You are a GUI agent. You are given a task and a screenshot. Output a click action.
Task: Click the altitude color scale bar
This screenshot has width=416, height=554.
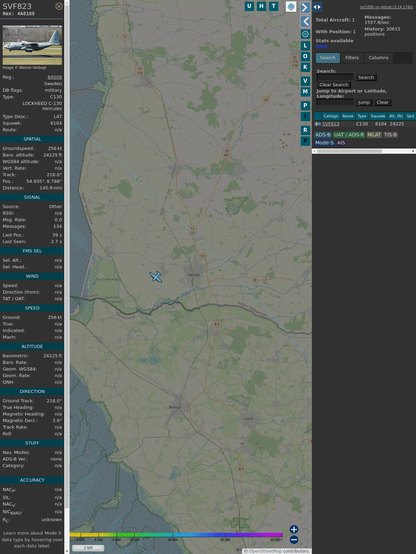pyautogui.click(x=176, y=535)
